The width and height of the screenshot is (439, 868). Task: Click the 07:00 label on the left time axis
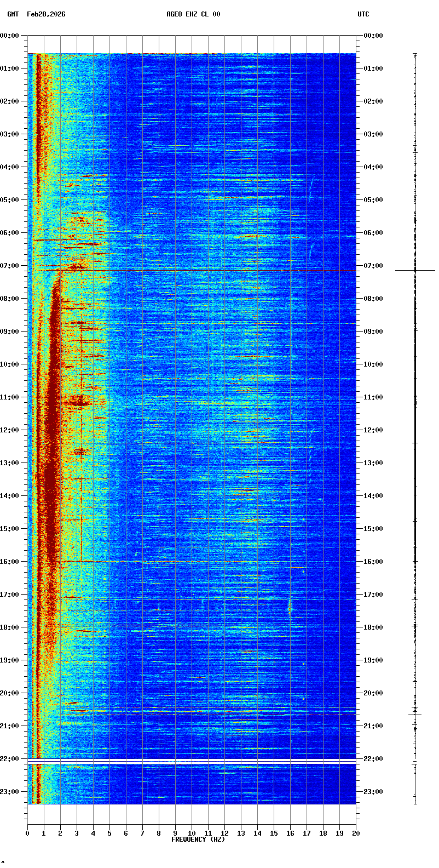10,266
